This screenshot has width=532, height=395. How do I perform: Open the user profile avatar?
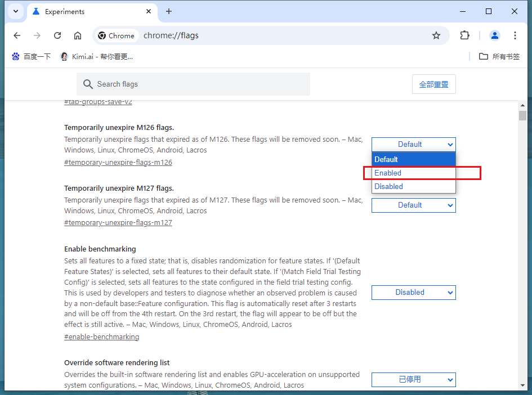tap(494, 35)
